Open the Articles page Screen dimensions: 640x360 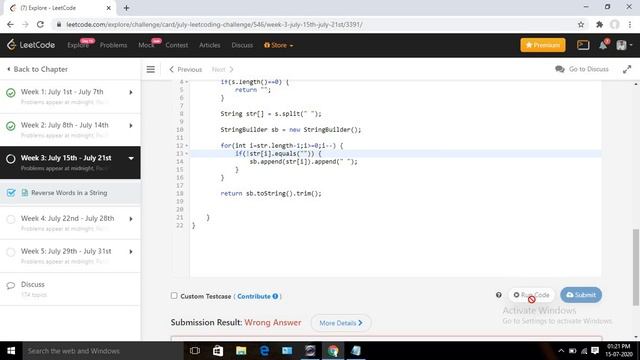[x=210, y=45]
